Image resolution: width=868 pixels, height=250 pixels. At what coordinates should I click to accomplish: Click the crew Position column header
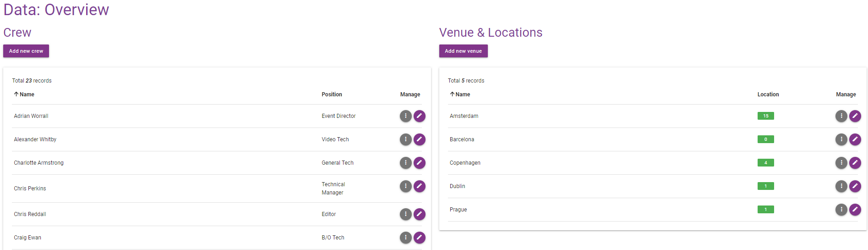tap(332, 94)
